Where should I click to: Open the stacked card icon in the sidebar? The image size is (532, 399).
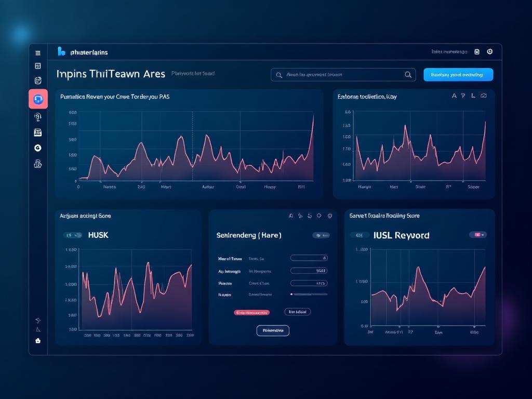coord(38,132)
